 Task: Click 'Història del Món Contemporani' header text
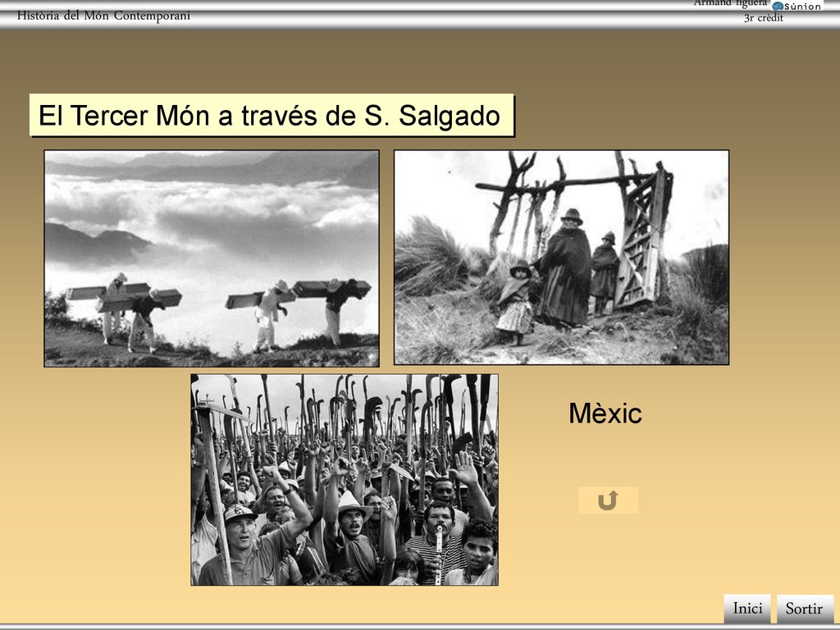(x=103, y=16)
